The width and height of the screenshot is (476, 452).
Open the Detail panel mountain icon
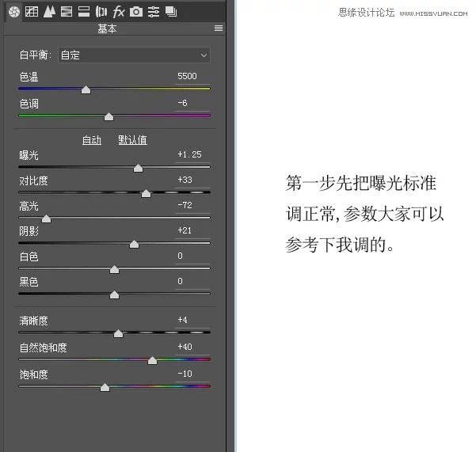tap(49, 12)
